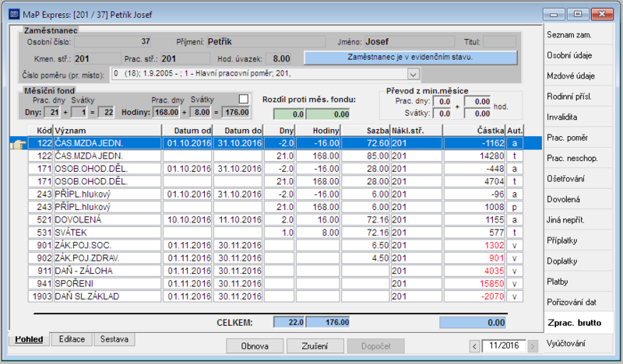Open Seznam zam. in side menu

tap(579, 35)
